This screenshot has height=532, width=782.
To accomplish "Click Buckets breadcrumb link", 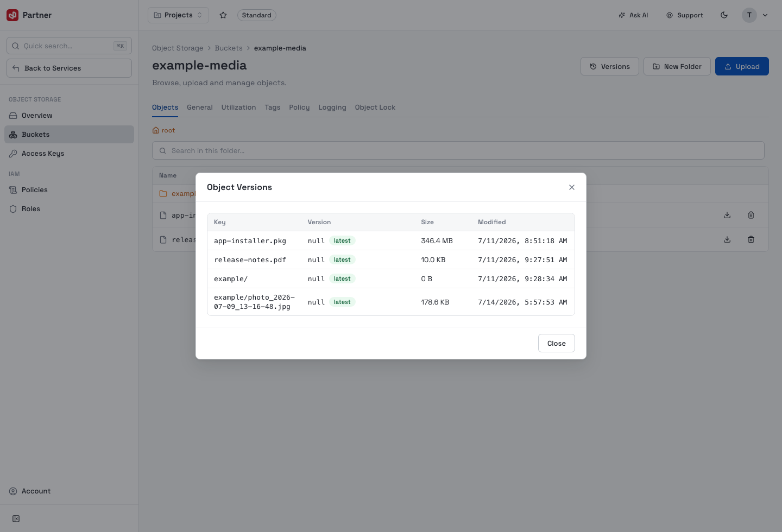I will click(x=229, y=48).
